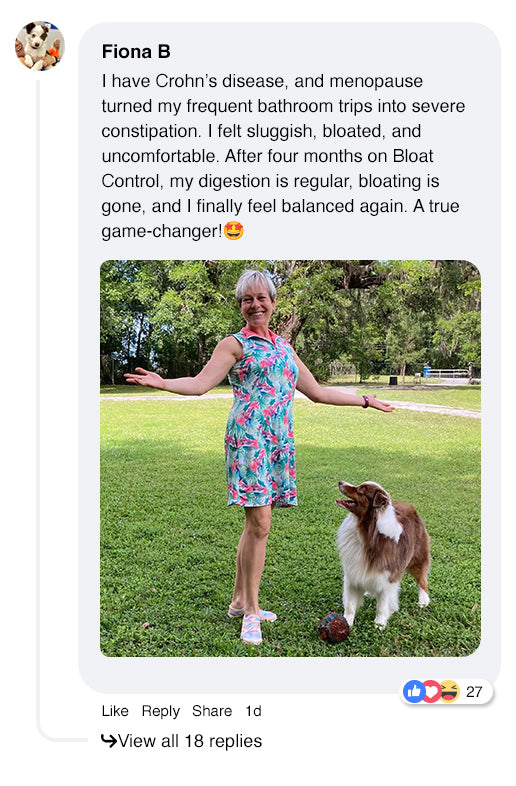Click the woman's floral dress in photo

[x=262, y=419]
